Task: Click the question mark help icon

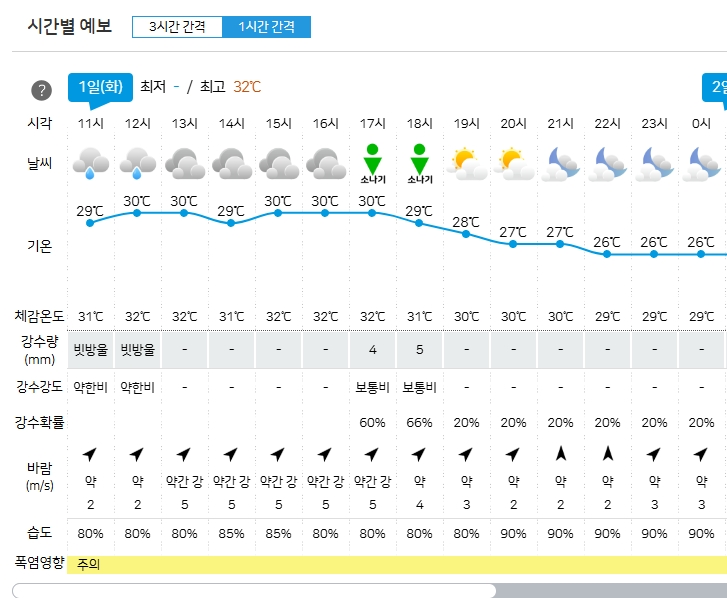Action: coord(41,90)
